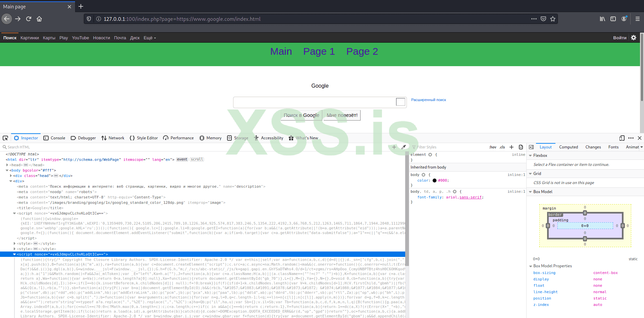Save the page to Pocket
644x318 pixels.
[543, 19]
